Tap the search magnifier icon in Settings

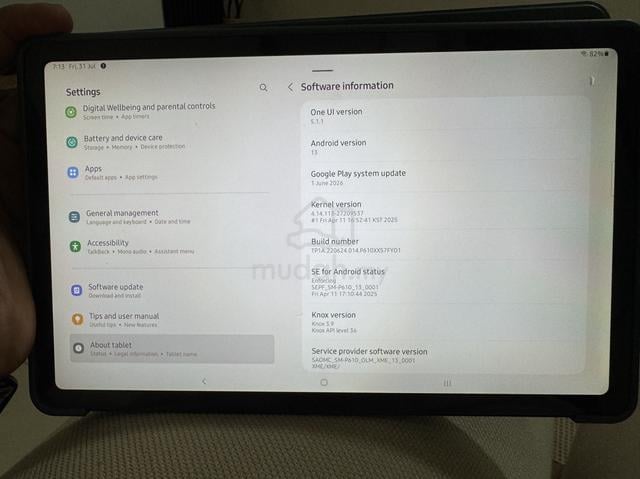pos(264,87)
